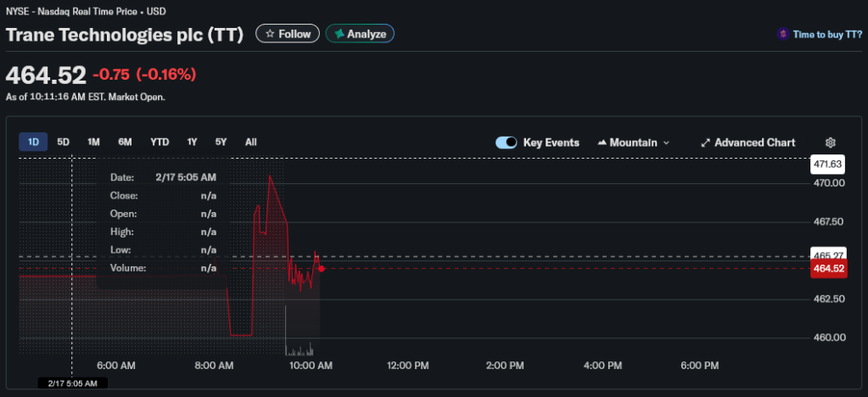Screen dimensions: 868x397
Task: Switch to the 6M range tab
Action: click(x=125, y=143)
